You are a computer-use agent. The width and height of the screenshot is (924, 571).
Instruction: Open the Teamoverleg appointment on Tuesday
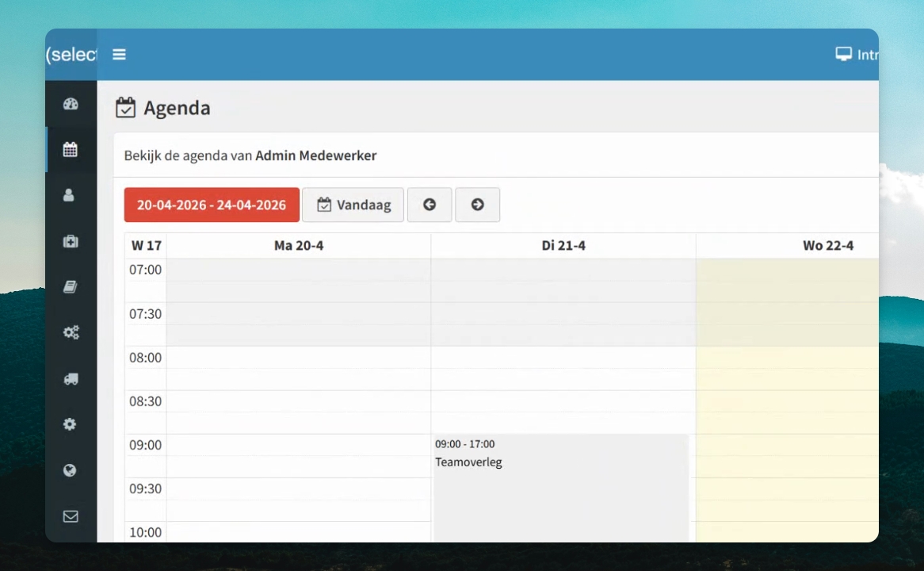coord(560,488)
